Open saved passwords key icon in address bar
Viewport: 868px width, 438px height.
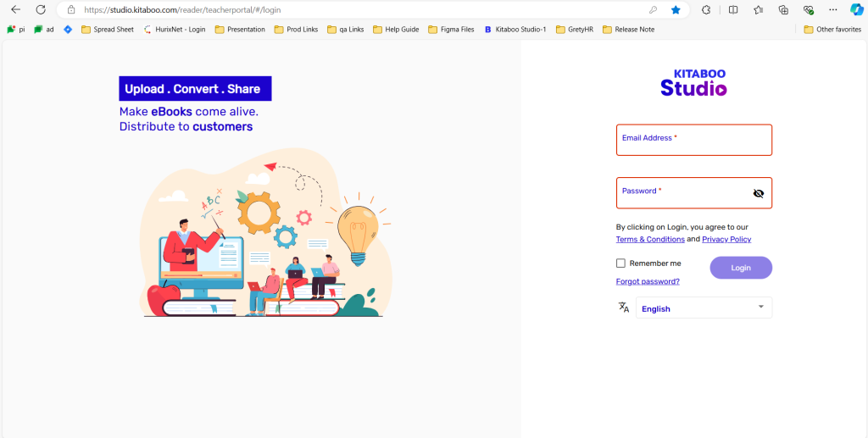pyautogui.click(x=653, y=9)
